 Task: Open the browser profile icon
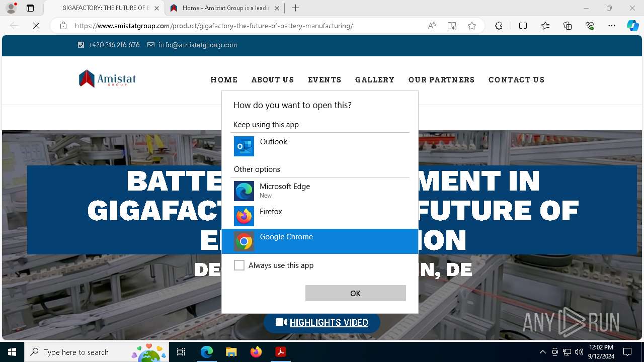(11, 8)
